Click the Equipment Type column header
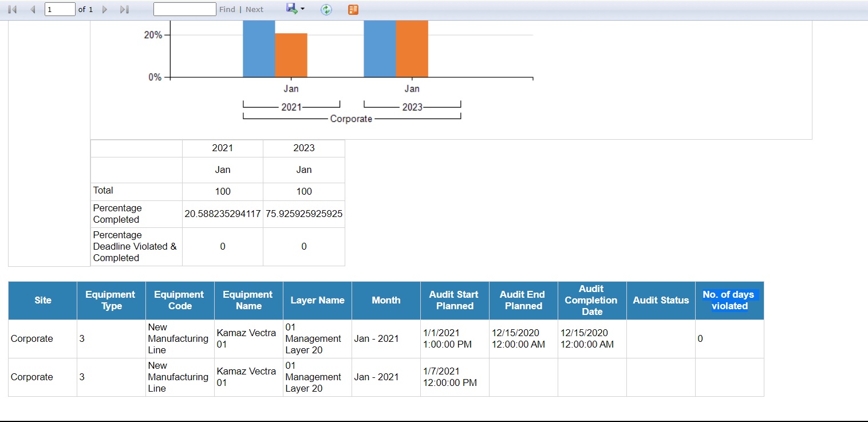 click(111, 301)
